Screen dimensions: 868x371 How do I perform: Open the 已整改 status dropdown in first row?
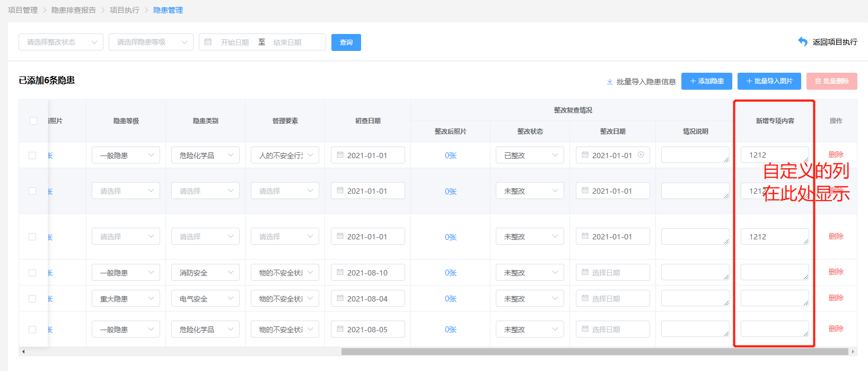point(530,155)
